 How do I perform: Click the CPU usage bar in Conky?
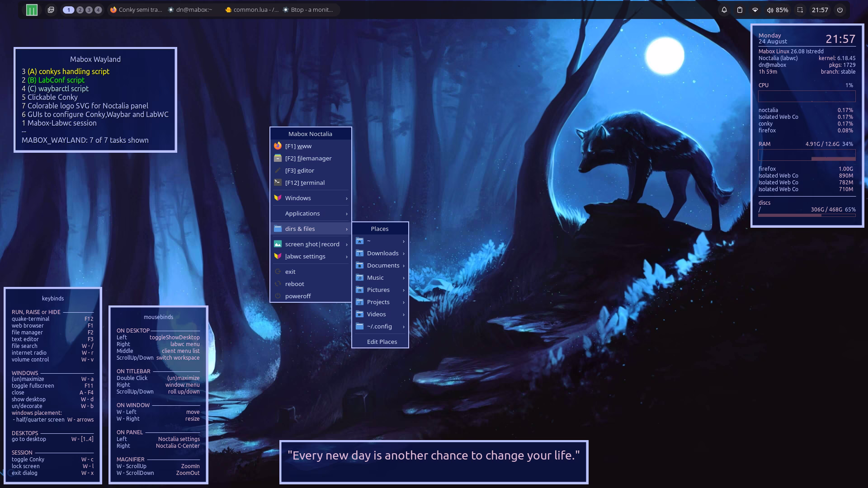(x=807, y=96)
